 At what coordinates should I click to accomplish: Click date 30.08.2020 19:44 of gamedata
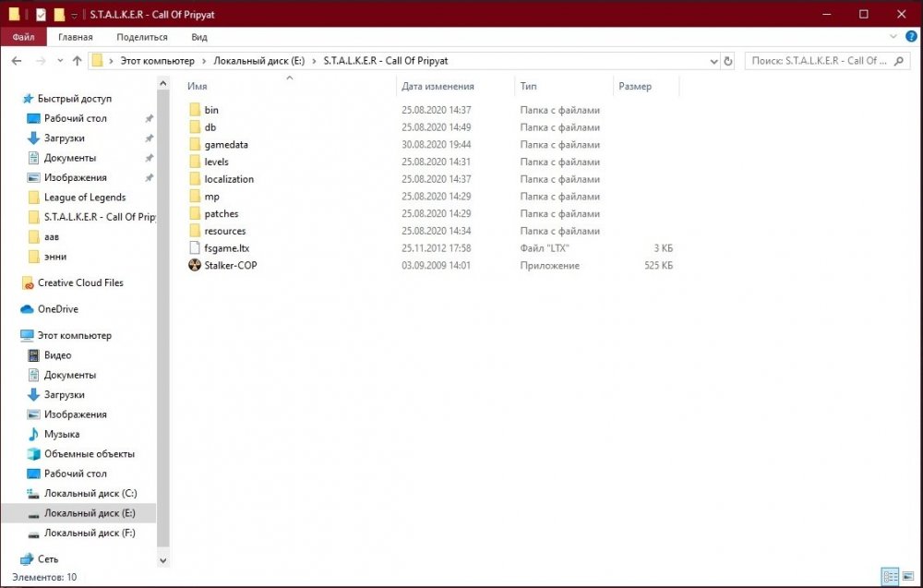(x=437, y=144)
